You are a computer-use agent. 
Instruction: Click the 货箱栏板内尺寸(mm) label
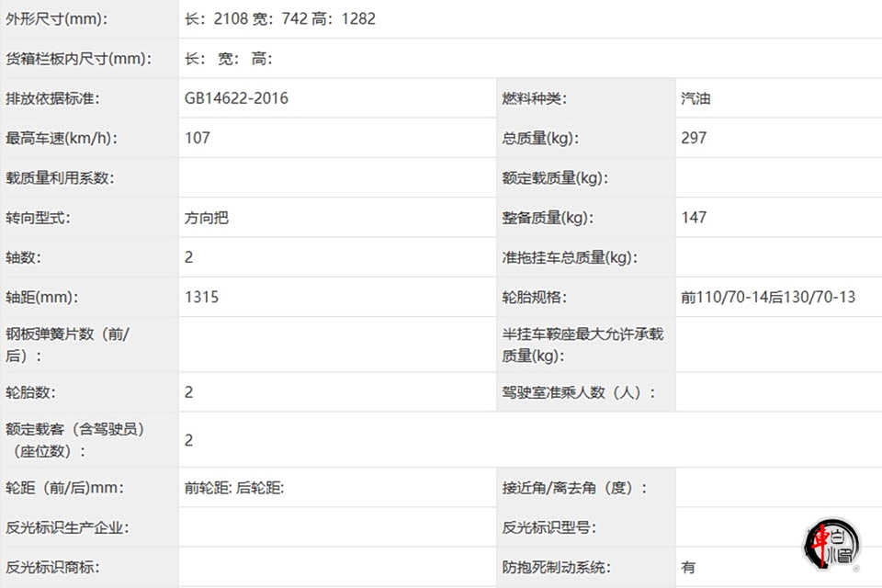(78, 59)
